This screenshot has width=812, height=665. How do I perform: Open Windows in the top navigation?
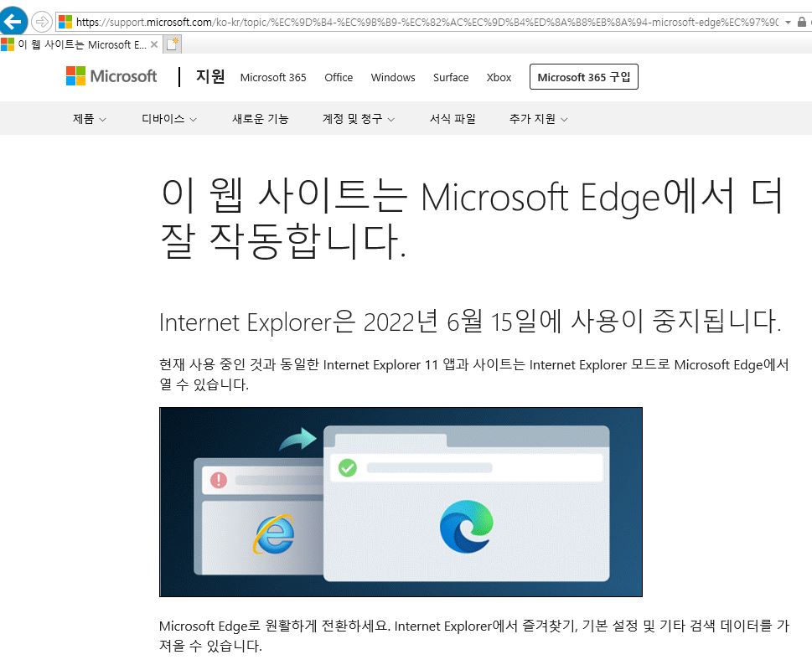point(392,77)
